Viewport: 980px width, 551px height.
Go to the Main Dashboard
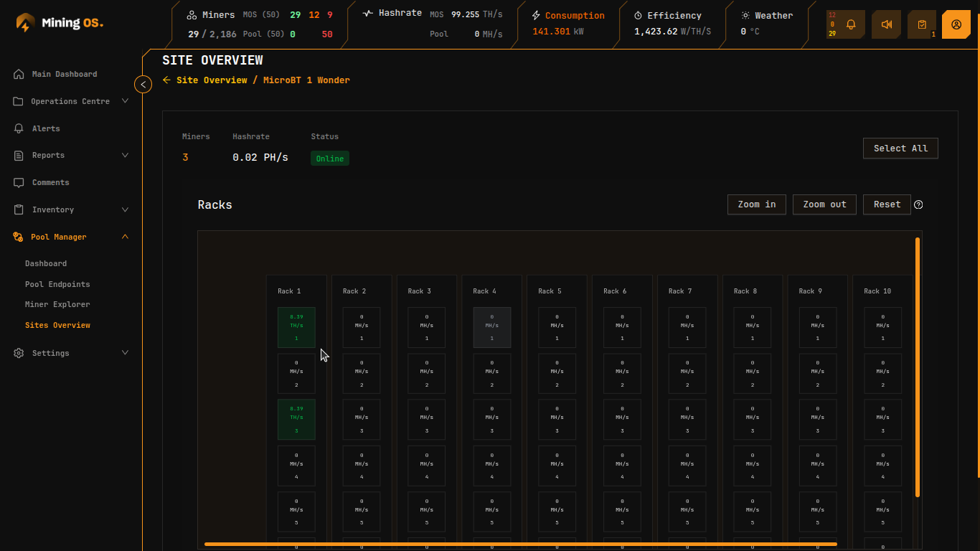click(65, 74)
